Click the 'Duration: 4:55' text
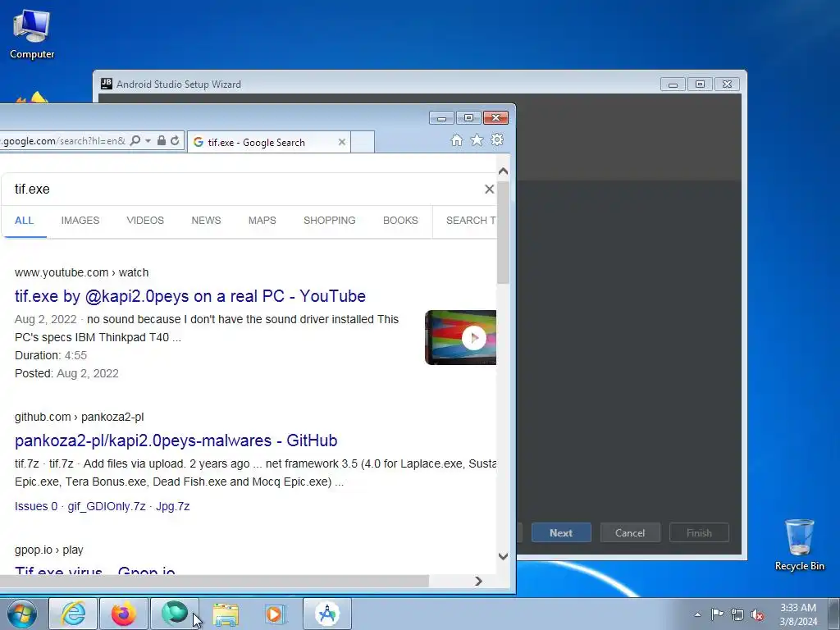 [x=50, y=355]
